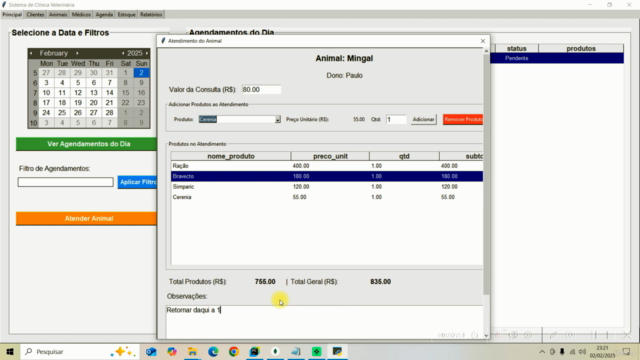Screen dimensions: 640x360
Task: Select February 2 highlighted in calendar
Action: (141, 73)
